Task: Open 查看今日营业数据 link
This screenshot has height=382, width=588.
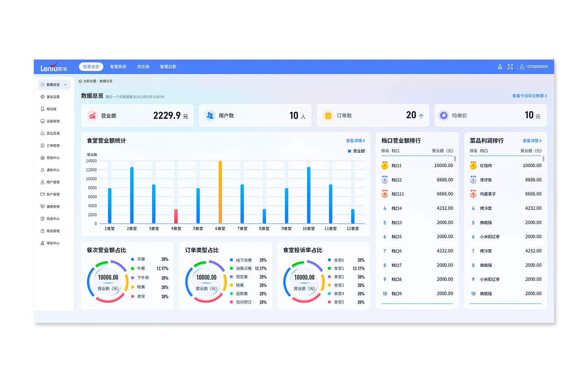Action: click(530, 96)
